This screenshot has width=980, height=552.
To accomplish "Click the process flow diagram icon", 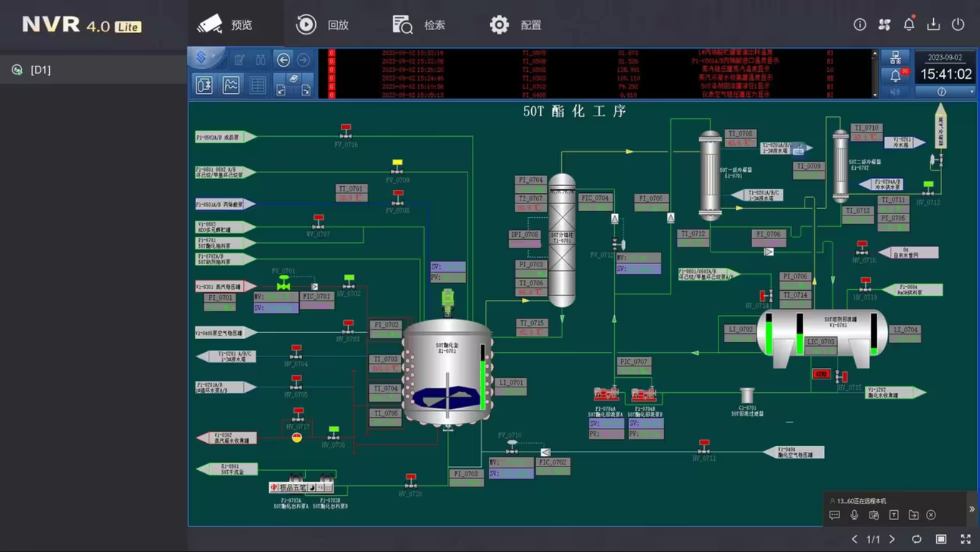I will [x=204, y=85].
